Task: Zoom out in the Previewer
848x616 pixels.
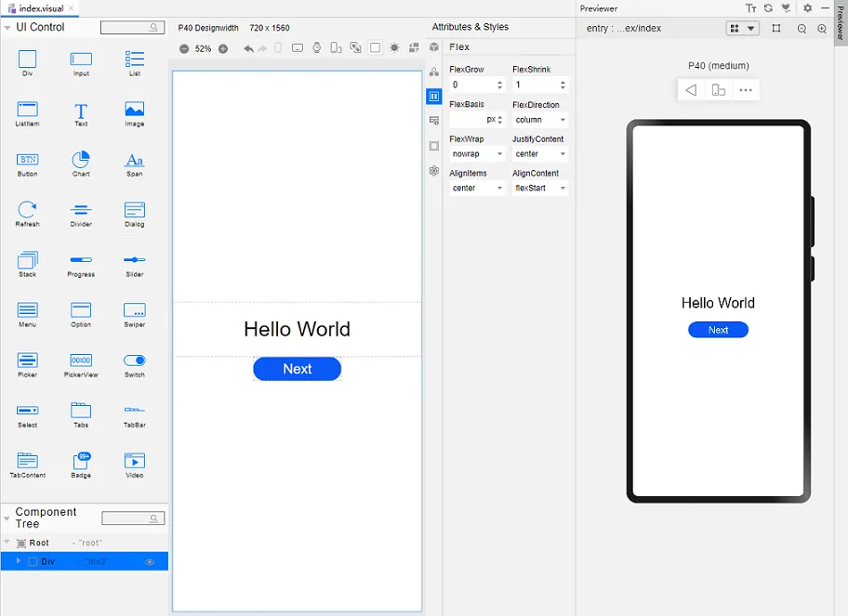Action: (x=802, y=29)
